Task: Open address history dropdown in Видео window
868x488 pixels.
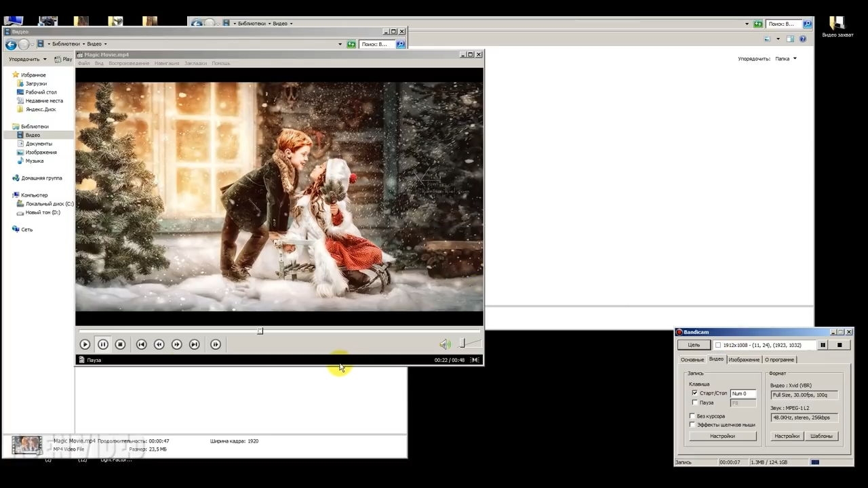Action: tap(340, 44)
